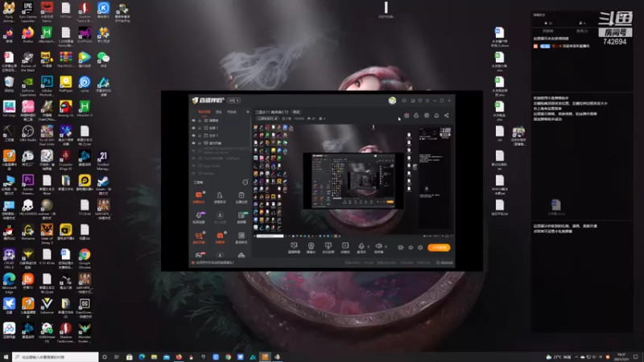Click the record camcorder icon near start-stream button
Viewport: 644px width, 362px height.
click(400, 248)
